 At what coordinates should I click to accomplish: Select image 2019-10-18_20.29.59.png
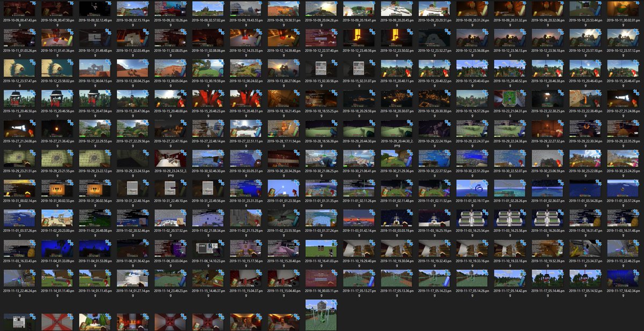[x=358, y=98]
